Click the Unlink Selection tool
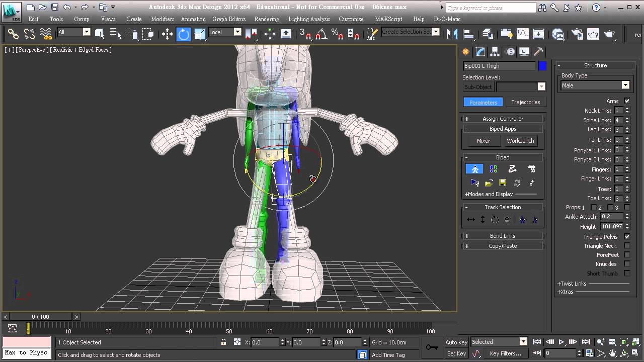The width and height of the screenshot is (644, 362). (29, 34)
